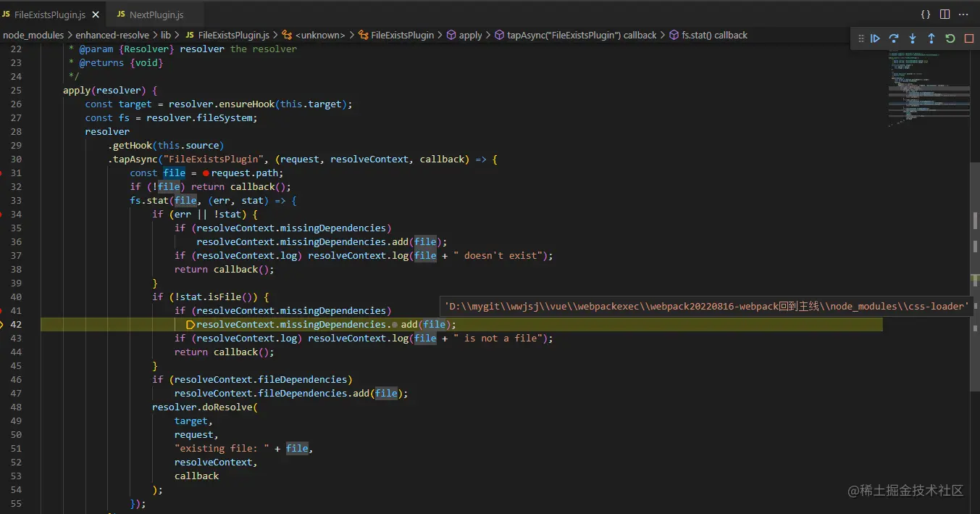Click 'tapAsync' on line 30
The image size is (980, 514).
(x=135, y=159)
